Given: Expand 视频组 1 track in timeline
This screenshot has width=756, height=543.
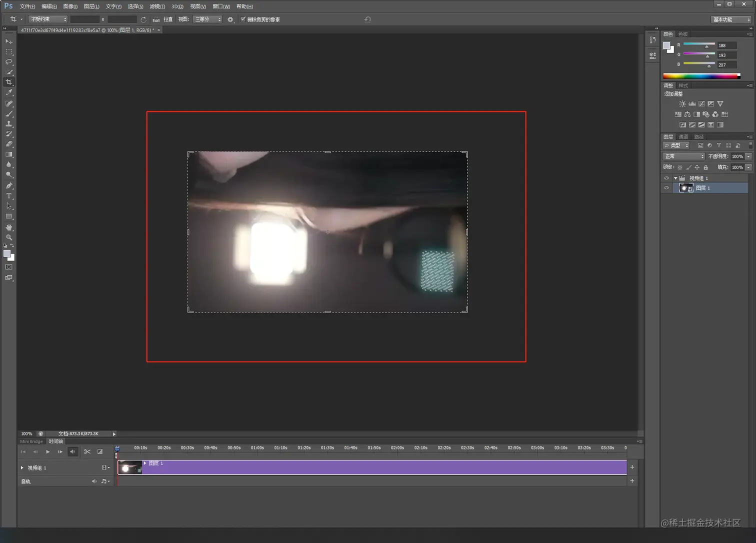Looking at the screenshot, I should 22,468.
